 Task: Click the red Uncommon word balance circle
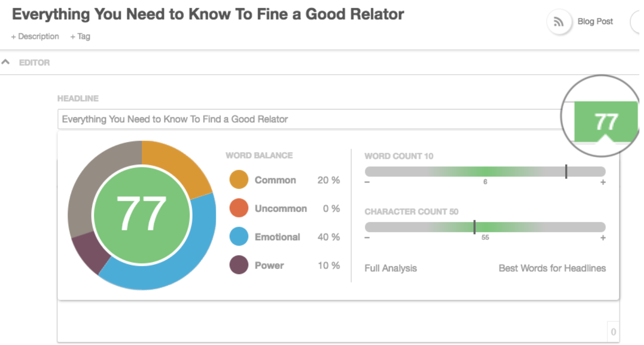click(x=239, y=209)
